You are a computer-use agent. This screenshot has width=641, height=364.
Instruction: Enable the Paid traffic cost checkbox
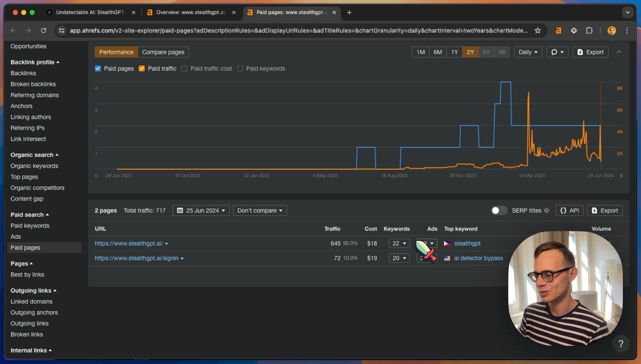point(184,68)
